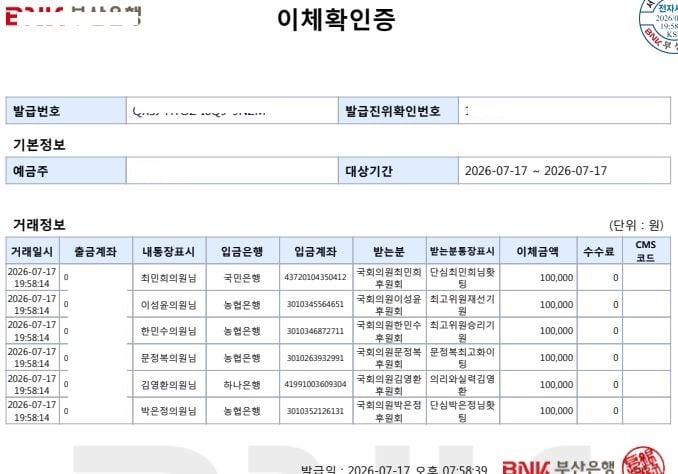Click the 박은정의원님 memo cell
Viewport: 678px width, 474px height.
169,411
